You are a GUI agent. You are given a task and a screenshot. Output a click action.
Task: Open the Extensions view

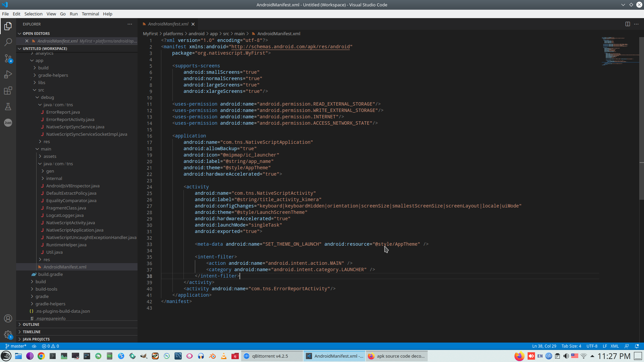[8, 90]
